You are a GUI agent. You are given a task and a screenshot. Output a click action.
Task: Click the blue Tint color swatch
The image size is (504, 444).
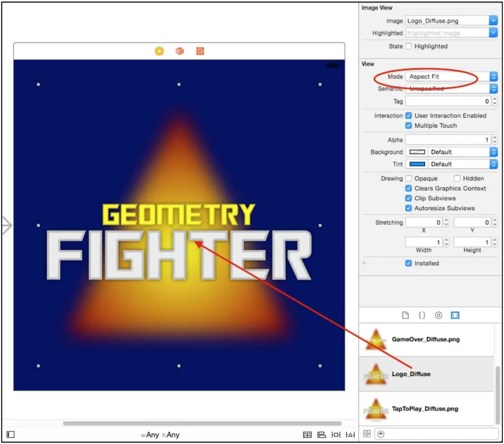coord(417,164)
